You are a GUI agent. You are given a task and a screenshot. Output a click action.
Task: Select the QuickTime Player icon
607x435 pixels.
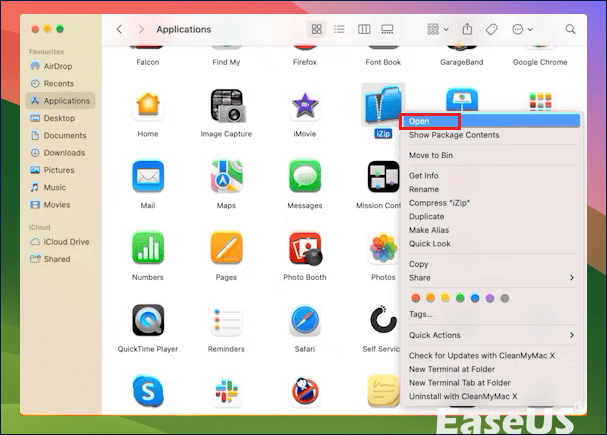[148, 320]
